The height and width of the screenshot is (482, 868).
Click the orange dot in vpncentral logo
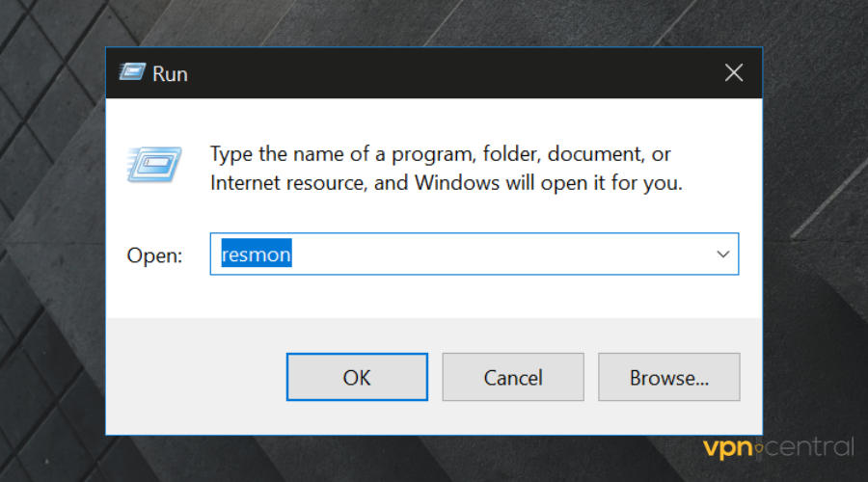coord(759,449)
